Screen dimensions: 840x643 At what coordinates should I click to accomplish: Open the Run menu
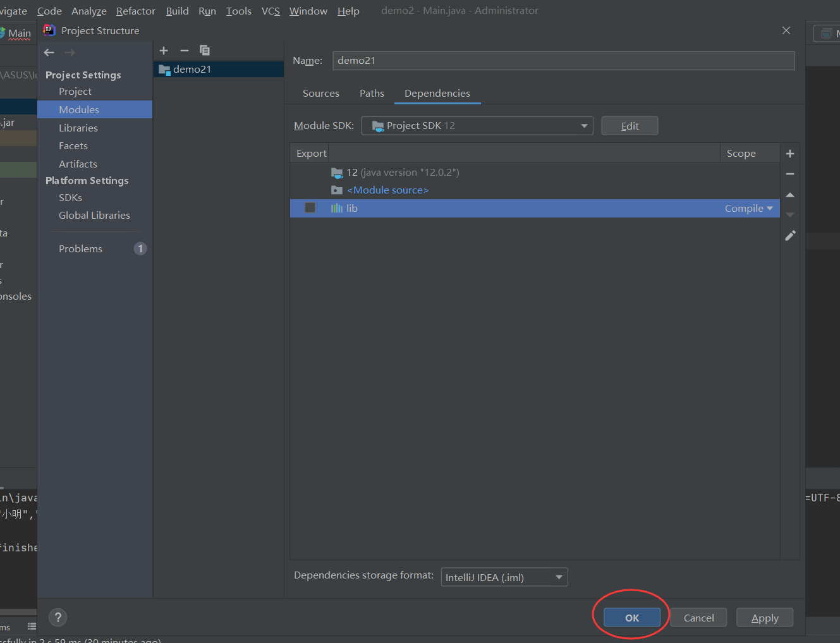207,11
